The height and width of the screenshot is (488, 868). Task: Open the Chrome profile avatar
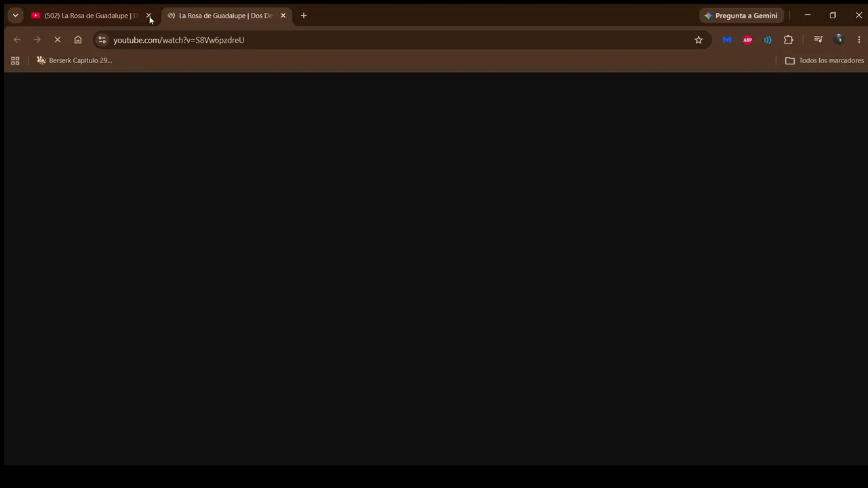(839, 40)
